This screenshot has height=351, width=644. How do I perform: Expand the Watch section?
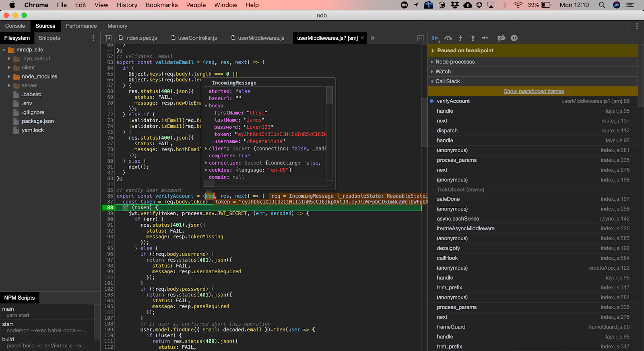click(x=443, y=72)
